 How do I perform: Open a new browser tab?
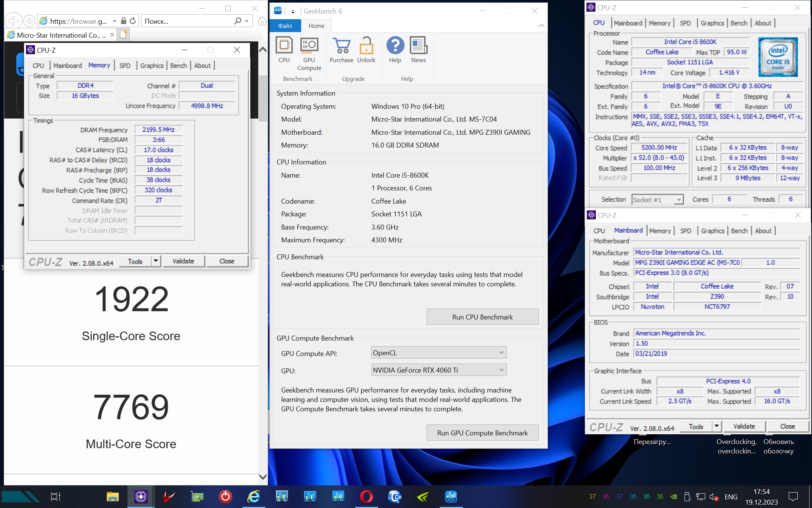tap(124, 35)
